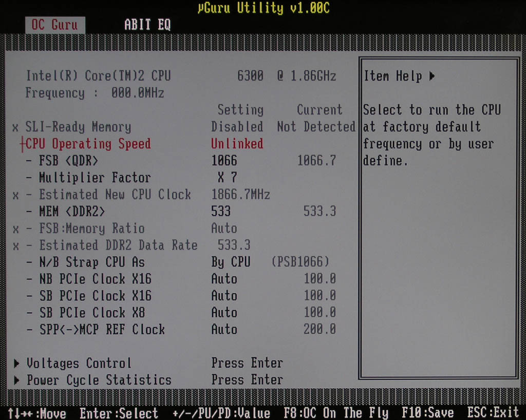The width and height of the screenshot is (526, 420).
Task: Click the FSB:Memory Ratio label
Action: tap(92, 228)
